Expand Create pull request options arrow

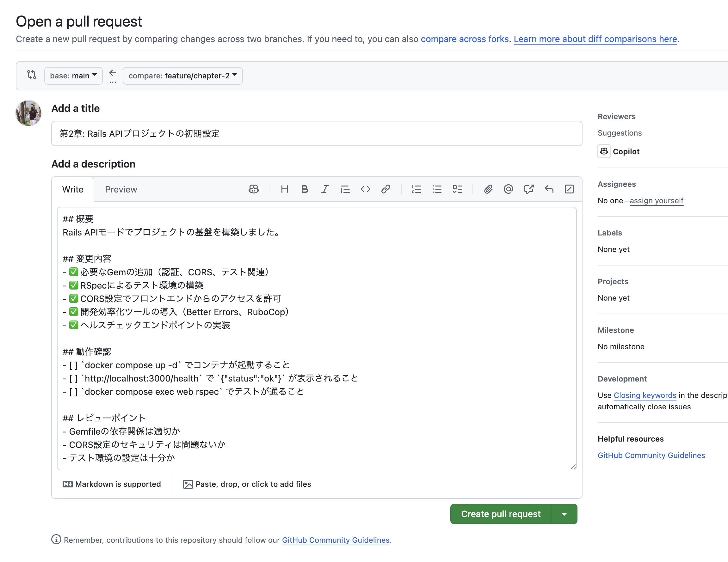click(x=564, y=514)
